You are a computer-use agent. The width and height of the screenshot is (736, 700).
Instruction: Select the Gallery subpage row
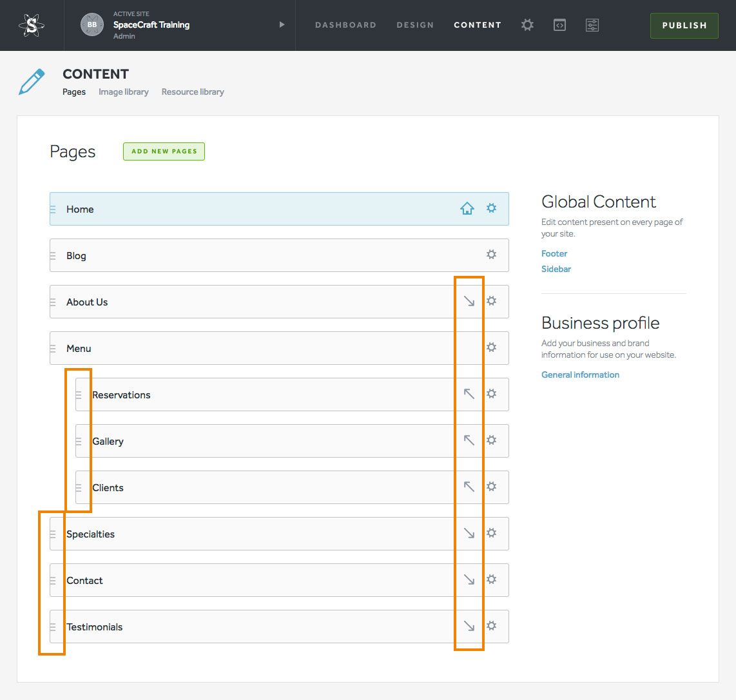click(x=292, y=441)
